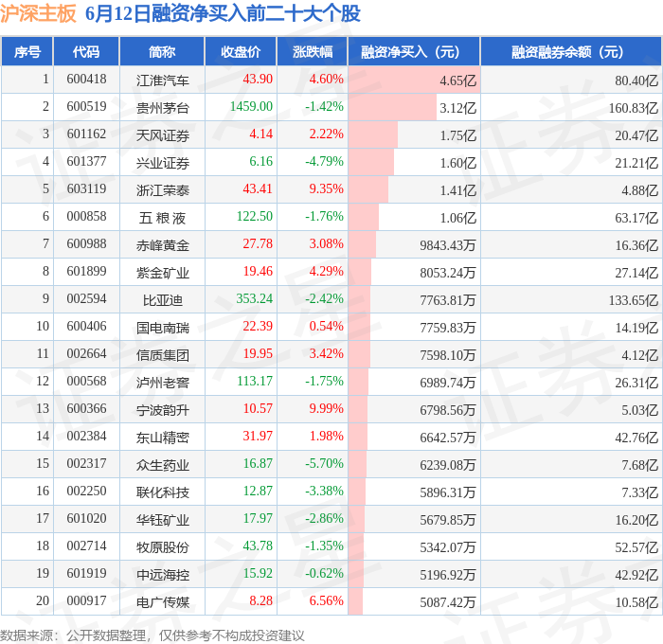Click the 6月12日融资净买入前二十大个股 heading

coord(223,13)
